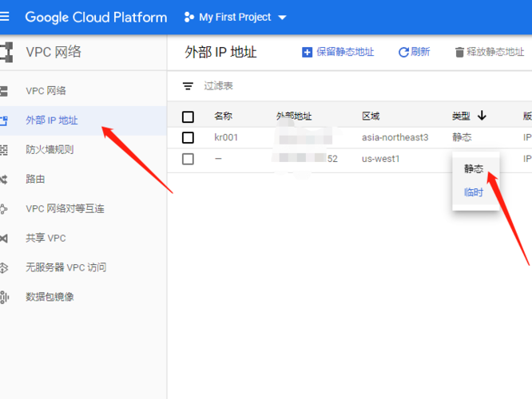Click the trash icon beside 释放静态地址
The image size is (532, 399).
pos(459,52)
